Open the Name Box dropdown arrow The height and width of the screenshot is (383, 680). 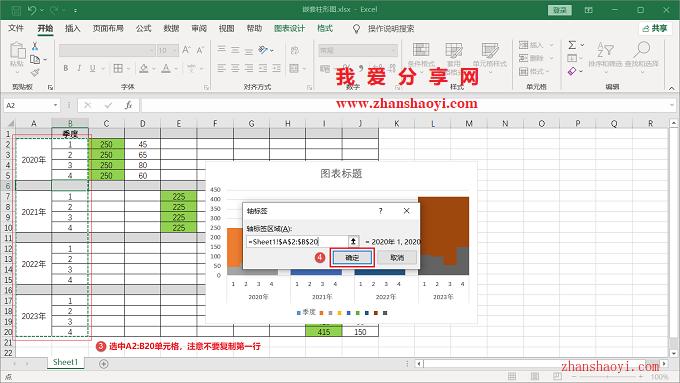tap(56, 105)
